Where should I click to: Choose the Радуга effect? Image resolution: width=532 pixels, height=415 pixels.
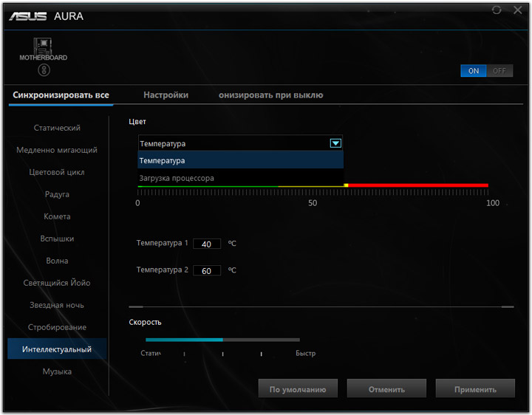pos(57,194)
